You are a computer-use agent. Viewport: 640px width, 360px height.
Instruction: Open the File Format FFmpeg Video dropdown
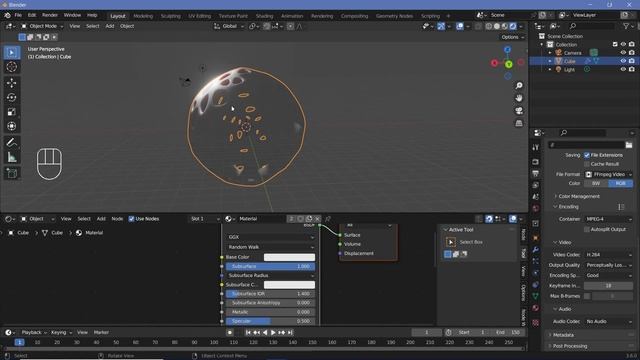point(609,174)
